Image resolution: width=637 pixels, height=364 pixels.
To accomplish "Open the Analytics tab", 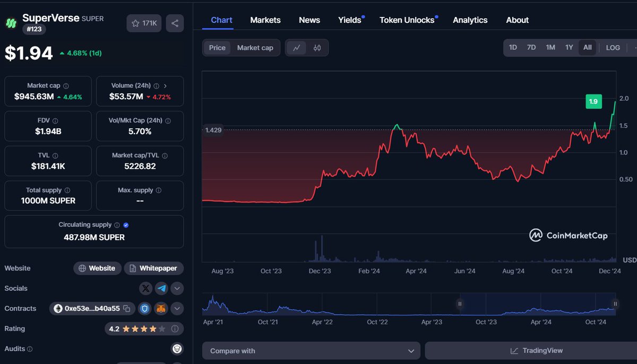I will click(x=470, y=20).
